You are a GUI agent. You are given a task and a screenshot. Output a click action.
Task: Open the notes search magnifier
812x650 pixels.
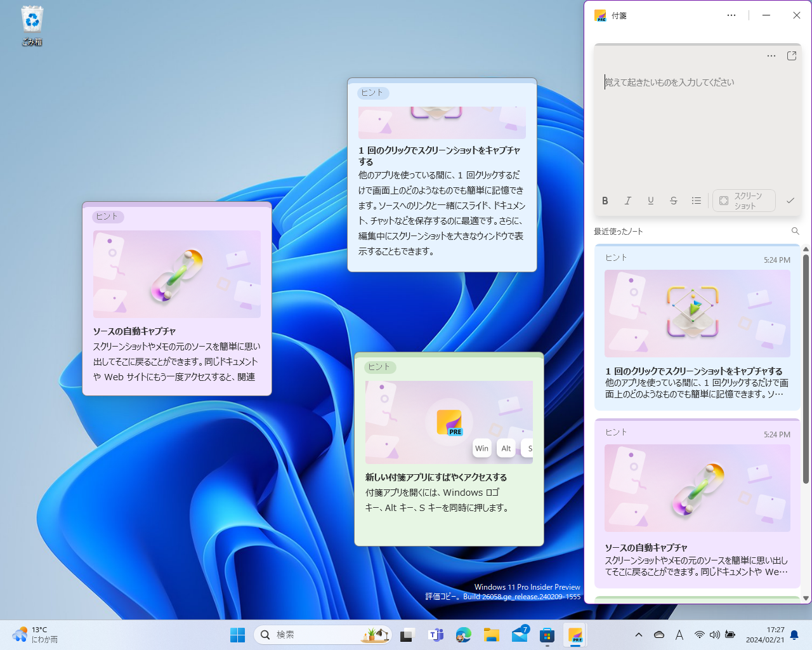(x=796, y=231)
